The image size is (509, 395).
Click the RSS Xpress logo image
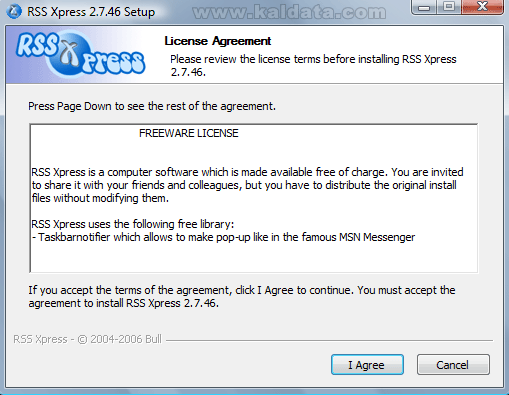(x=80, y=55)
